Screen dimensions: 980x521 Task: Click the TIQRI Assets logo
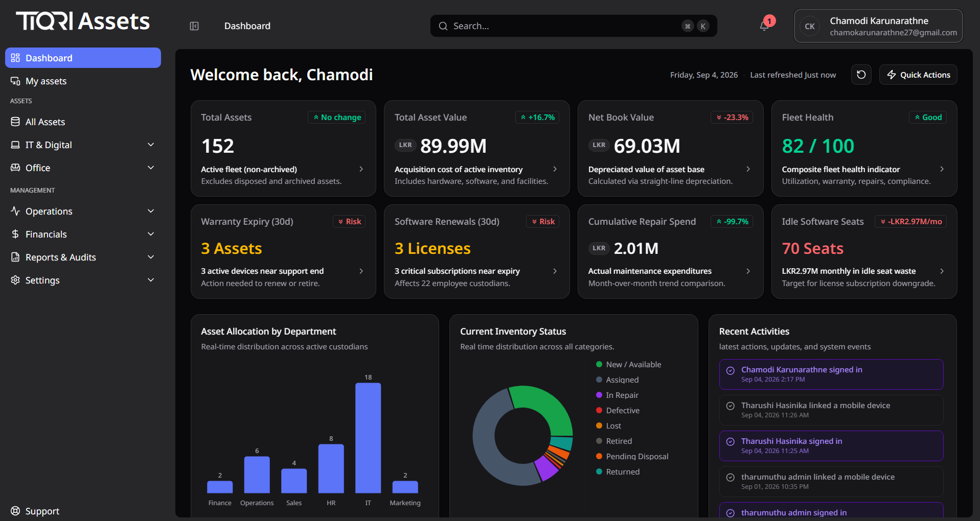tap(83, 21)
